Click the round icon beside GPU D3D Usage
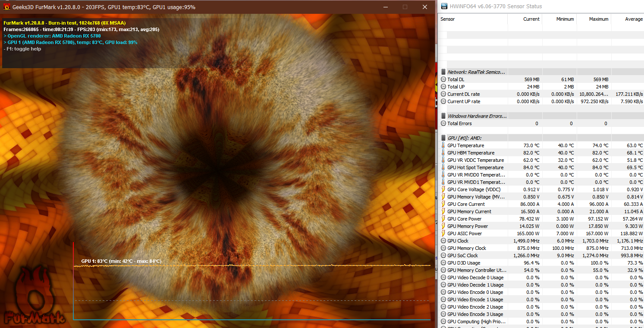This screenshot has height=328, width=644. tap(443, 263)
